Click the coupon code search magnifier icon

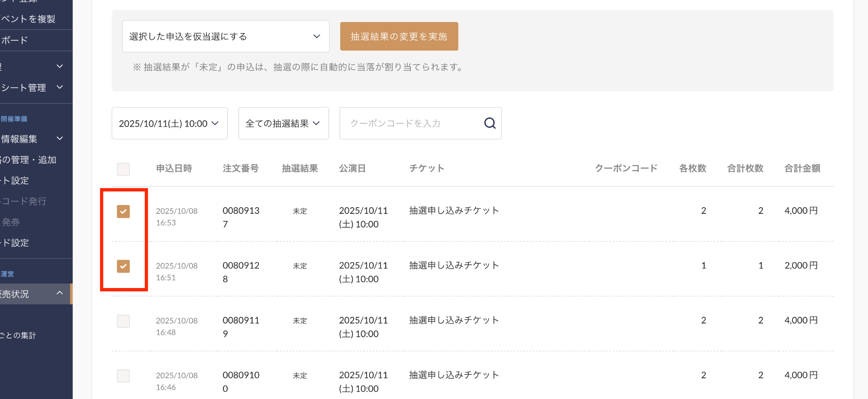(490, 123)
